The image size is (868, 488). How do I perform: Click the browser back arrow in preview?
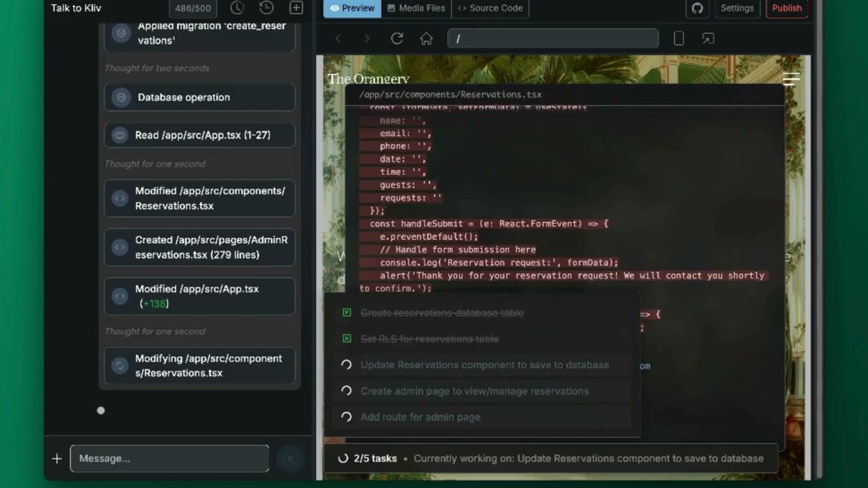tap(338, 39)
